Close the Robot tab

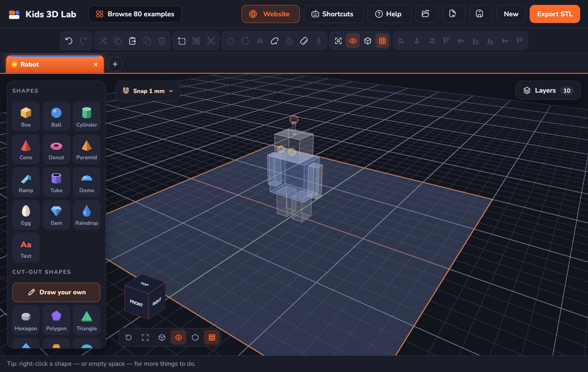pyautogui.click(x=95, y=65)
